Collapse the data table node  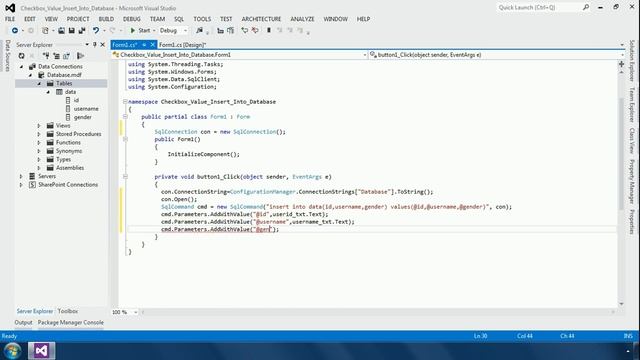48,92
